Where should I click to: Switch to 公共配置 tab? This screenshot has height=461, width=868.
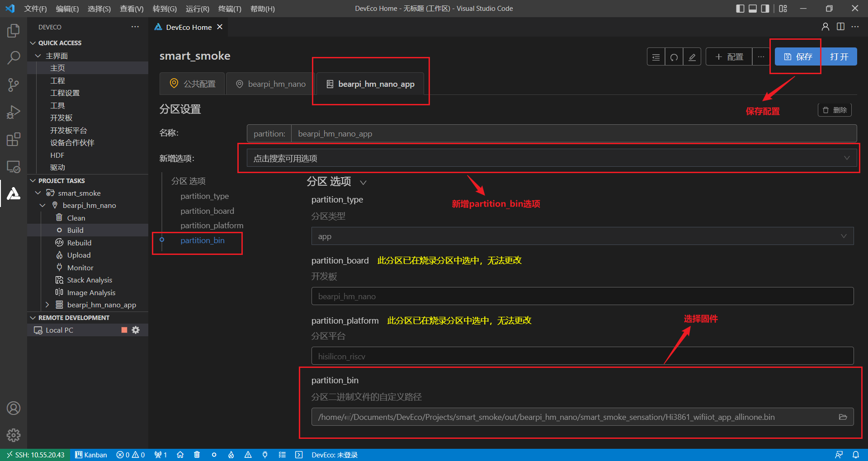click(192, 84)
